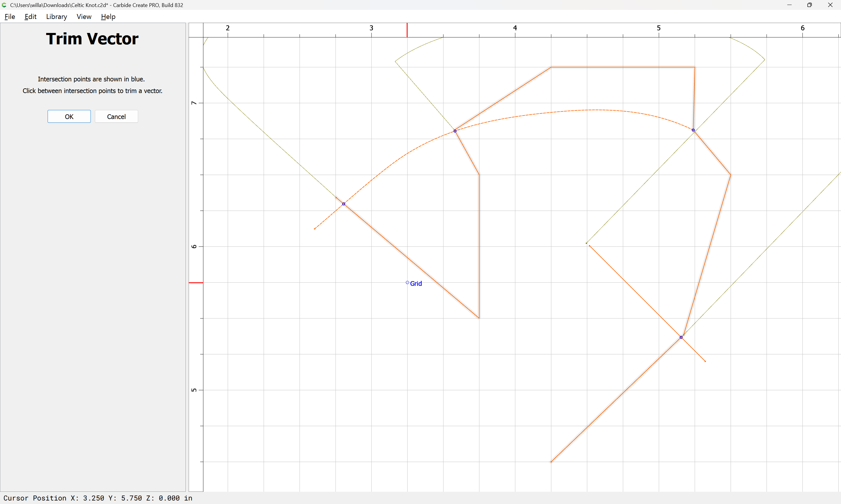Image resolution: width=841 pixels, height=504 pixels.
Task: Cancel the Trim Vector operation
Action: (116, 116)
